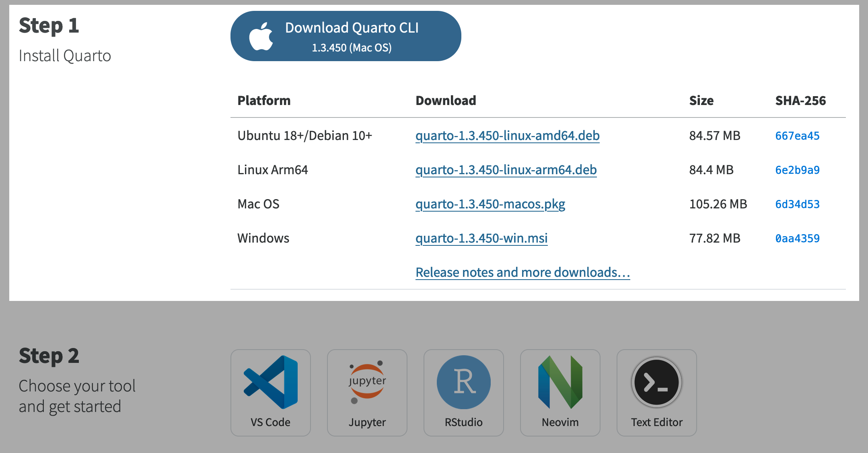Click the Size column header
The height and width of the screenshot is (453, 868).
701,101
